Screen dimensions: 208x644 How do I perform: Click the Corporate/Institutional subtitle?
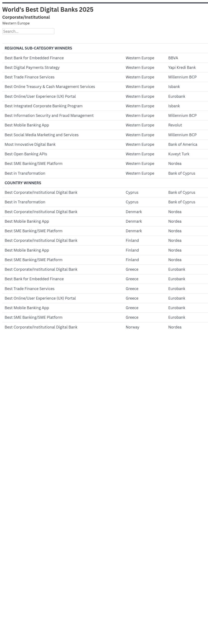pyautogui.click(x=26, y=17)
